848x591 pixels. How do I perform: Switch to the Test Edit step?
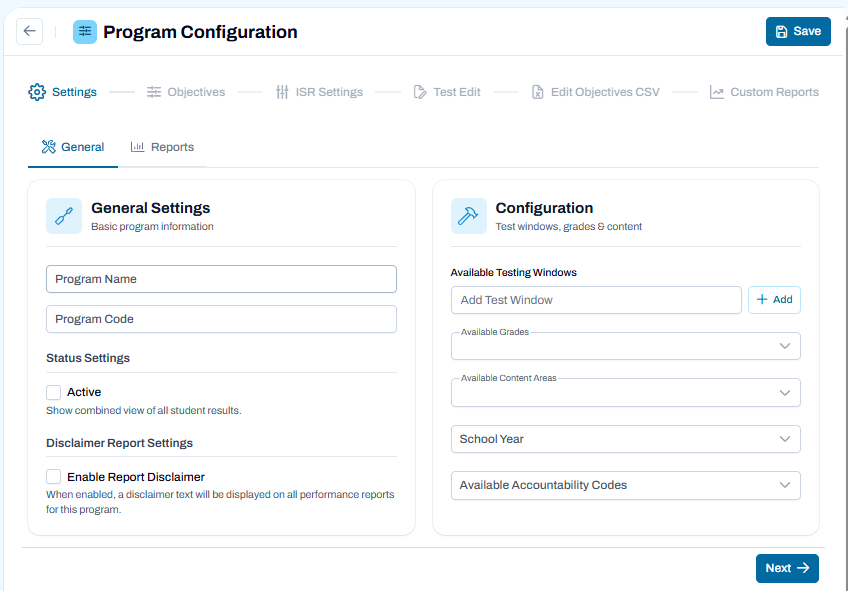447,92
